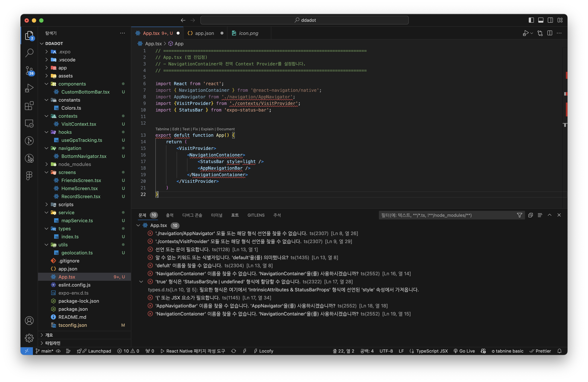588x382 pixels.
Task: Click Tabnine Explain code lens link
Action: [207, 129]
